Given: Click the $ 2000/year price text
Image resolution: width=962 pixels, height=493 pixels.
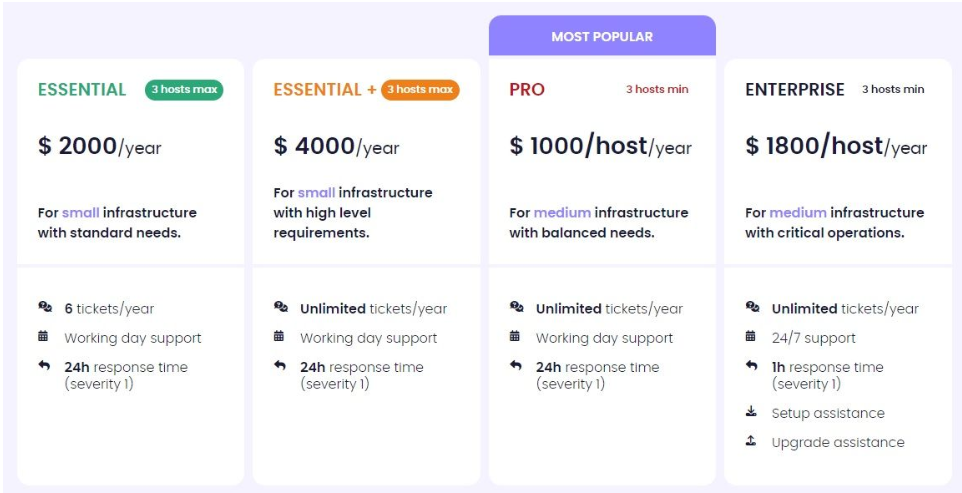Looking at the screenshot, I should point(100,147).
